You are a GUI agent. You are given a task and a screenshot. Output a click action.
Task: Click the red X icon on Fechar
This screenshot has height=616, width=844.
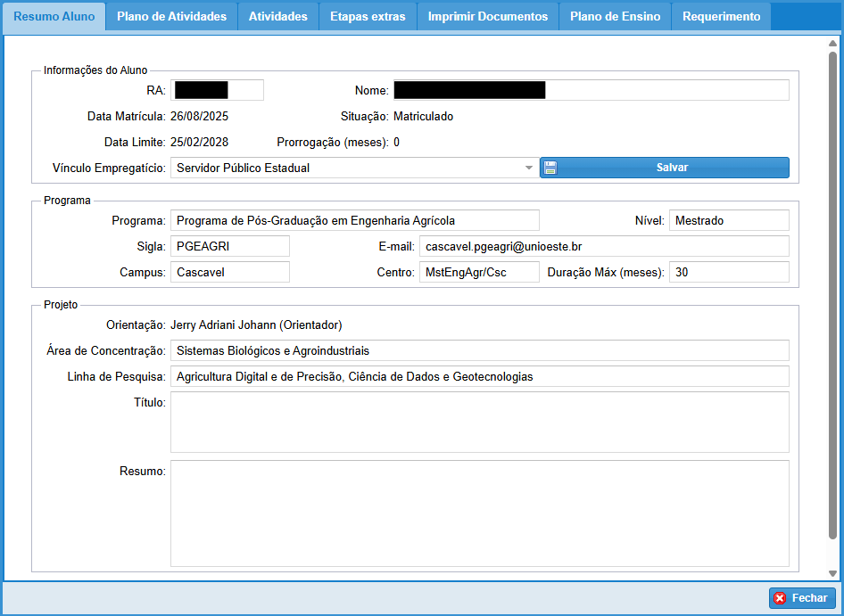[780, 598]
